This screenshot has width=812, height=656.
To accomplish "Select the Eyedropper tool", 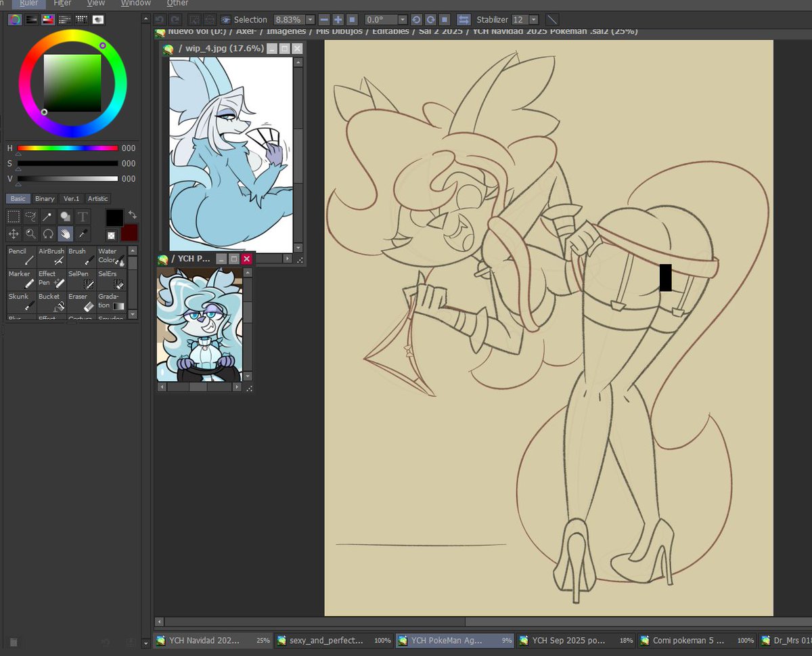I will [x=83, y=234].
